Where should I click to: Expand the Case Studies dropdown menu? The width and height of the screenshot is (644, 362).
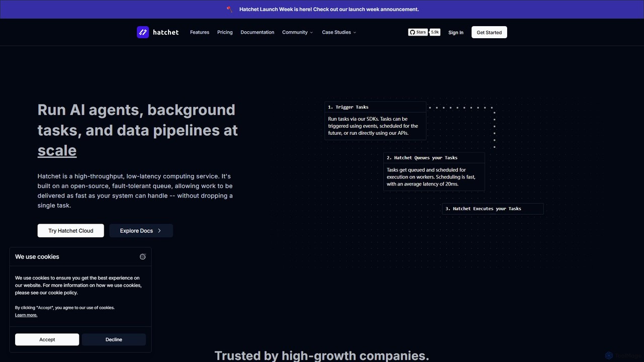point(339,32)
